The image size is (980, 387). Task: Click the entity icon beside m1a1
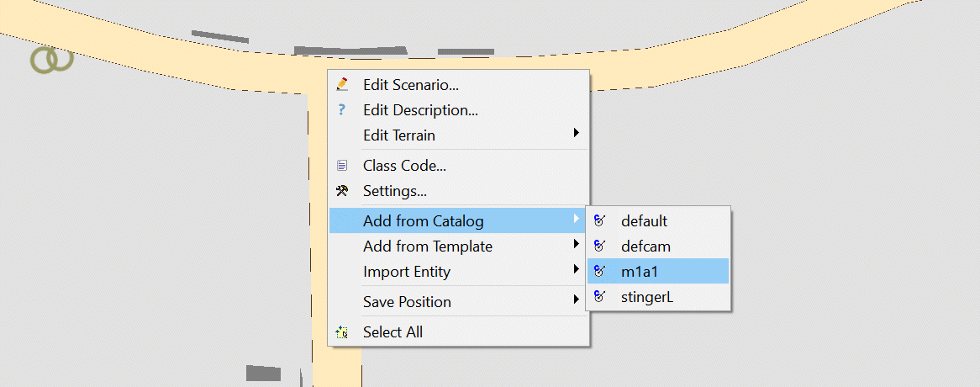pyautogui.click(x=599, y=271)
